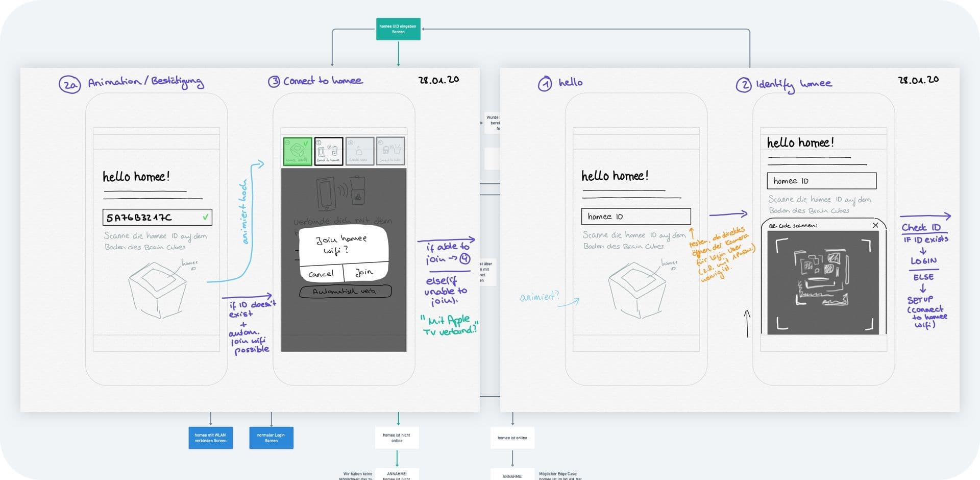Click the bold-framed 'Connect to homee' step icon

(x=329, y=151)
